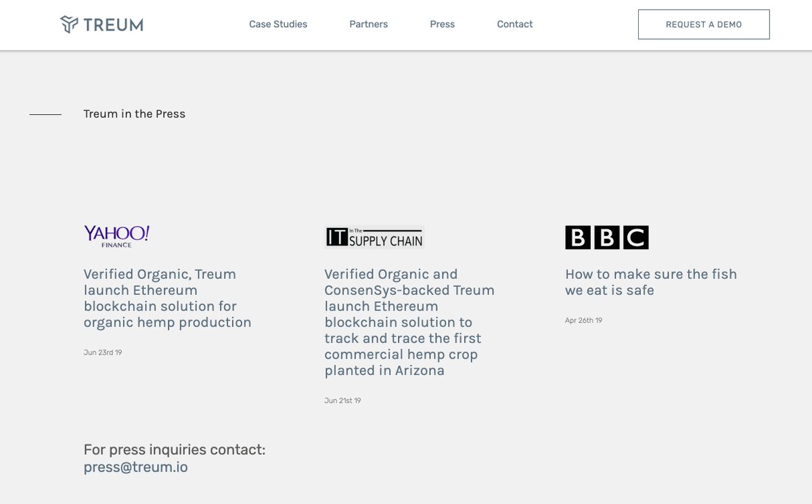Click the Yahoo Finance logo
The image size is (812, 504).
point(116,236)
